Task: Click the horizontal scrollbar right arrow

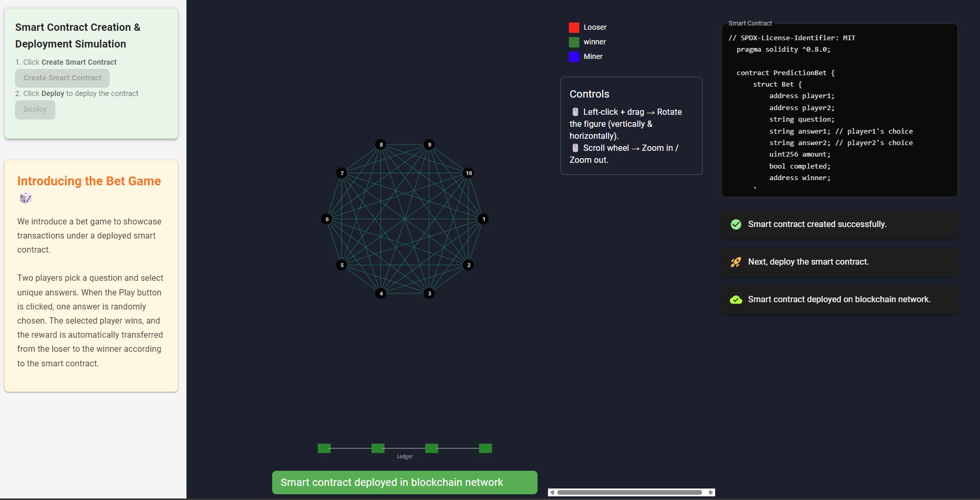Action: click(710, 492)
